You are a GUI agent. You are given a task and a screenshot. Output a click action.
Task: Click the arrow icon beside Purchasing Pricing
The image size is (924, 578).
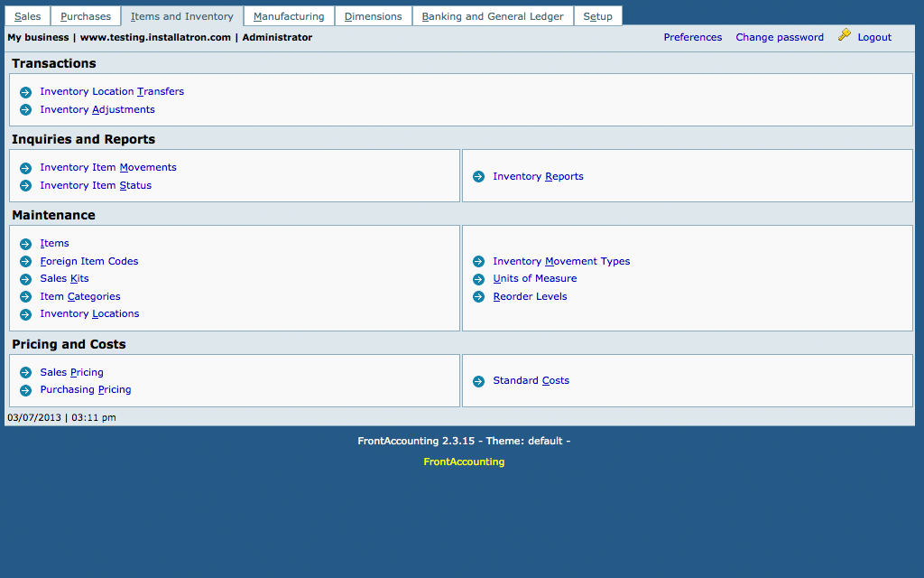tap(25, 390)
